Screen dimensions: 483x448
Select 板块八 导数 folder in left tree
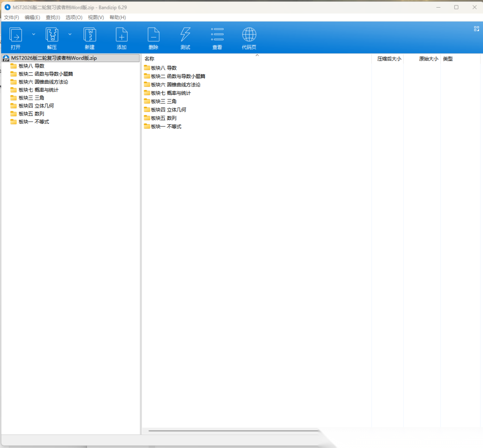point(31,66)
